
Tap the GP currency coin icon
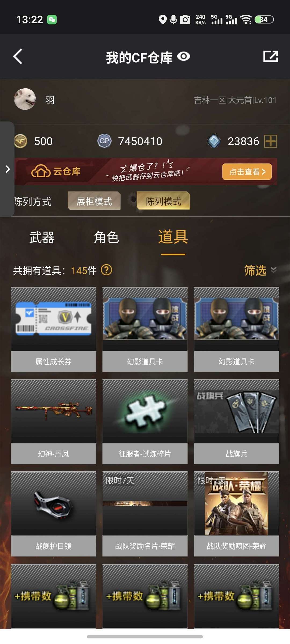click(104, 141)
